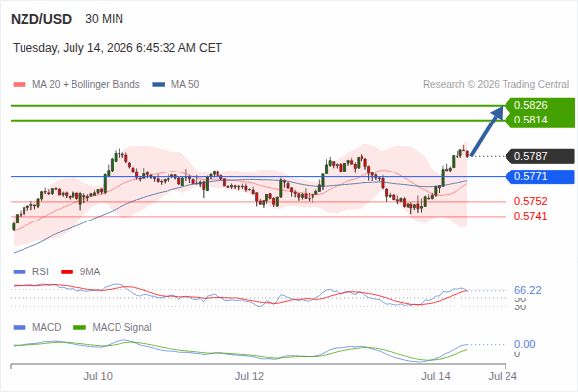Click the MACD blue legend swatch
Screen dimensions: 578x392
click(20, 327)
